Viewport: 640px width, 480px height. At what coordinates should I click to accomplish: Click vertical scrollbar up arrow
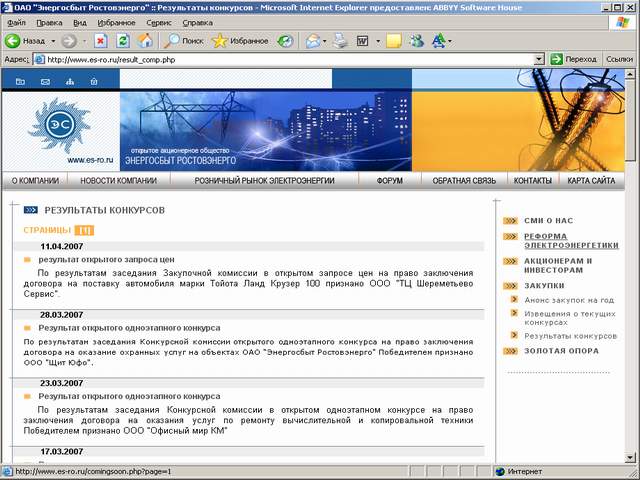630,74
